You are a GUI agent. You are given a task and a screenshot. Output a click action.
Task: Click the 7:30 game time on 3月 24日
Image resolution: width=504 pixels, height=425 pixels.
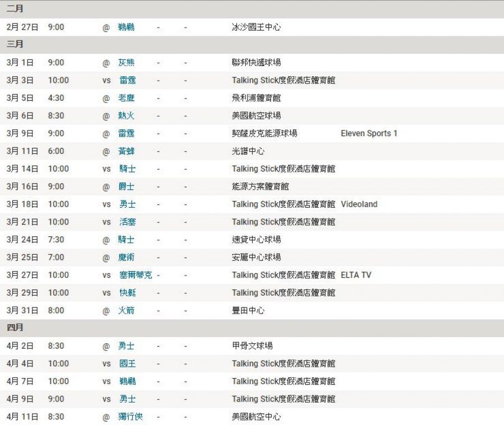tap(56, 240)
